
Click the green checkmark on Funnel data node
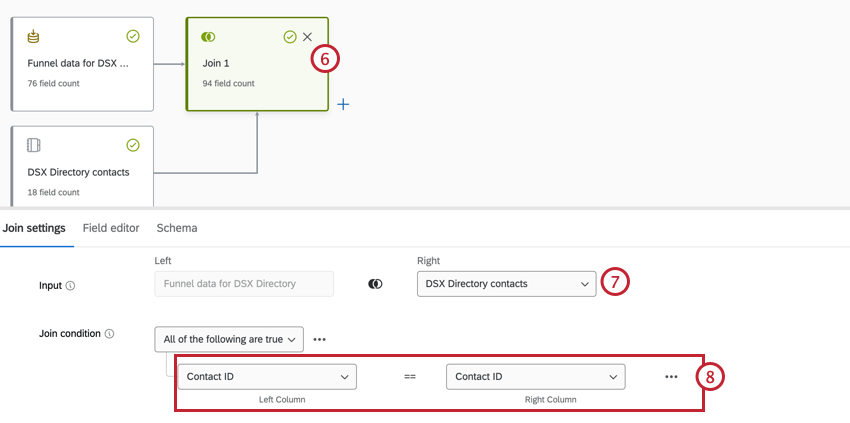pyautogui.click(x=133, y=36)
